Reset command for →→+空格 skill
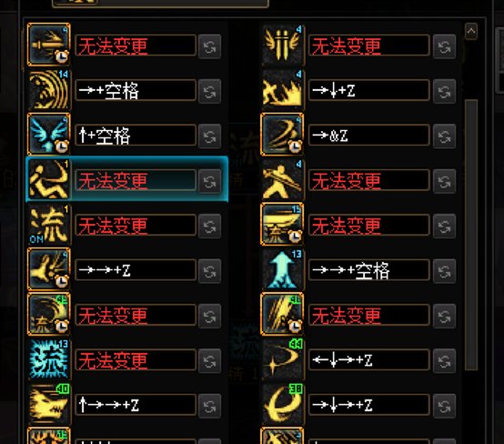This screenshot has width=504, height=444. click(444, 271)
